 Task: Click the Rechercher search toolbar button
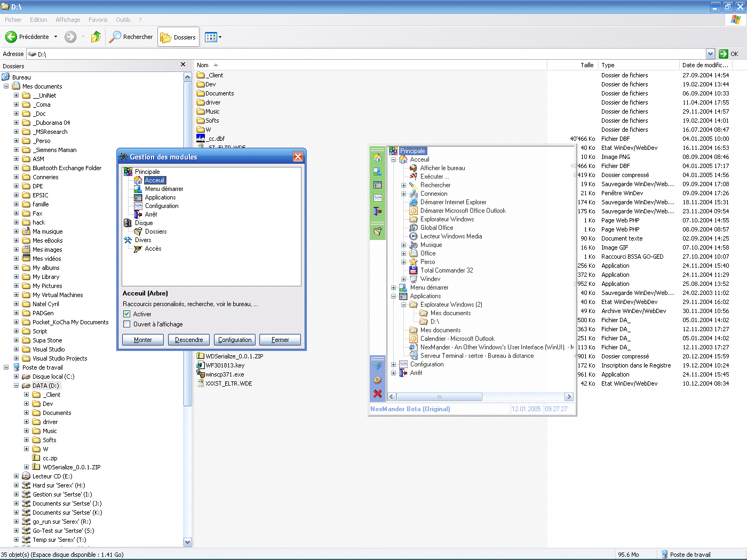(x=131, y=37)
